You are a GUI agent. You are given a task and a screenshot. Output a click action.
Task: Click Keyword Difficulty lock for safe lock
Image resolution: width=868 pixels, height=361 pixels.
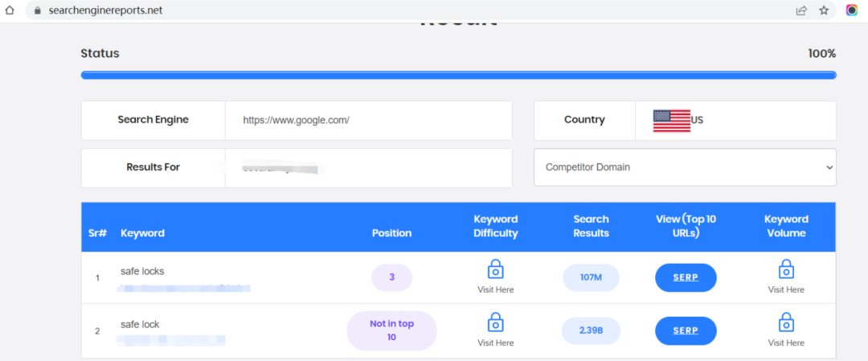coord(495,322)
